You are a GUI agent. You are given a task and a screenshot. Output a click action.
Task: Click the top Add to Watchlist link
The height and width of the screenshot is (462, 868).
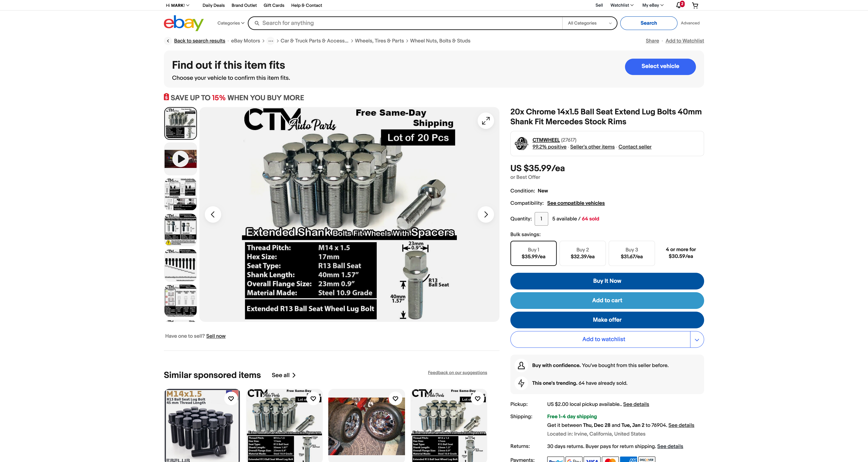[684, 41]
